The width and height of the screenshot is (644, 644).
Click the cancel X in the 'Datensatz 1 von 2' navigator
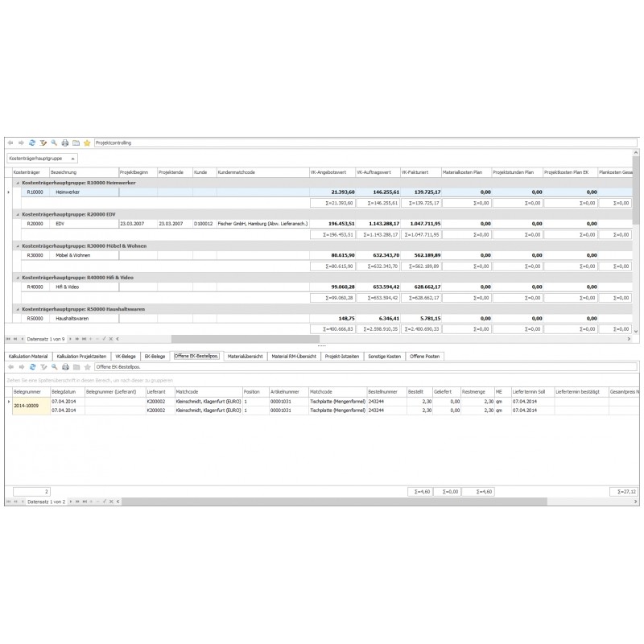tap(111, 502)
